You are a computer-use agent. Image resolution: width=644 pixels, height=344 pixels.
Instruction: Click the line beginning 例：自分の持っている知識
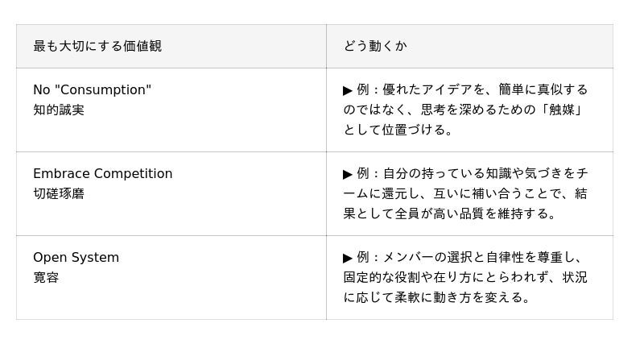tap(473, 173)
